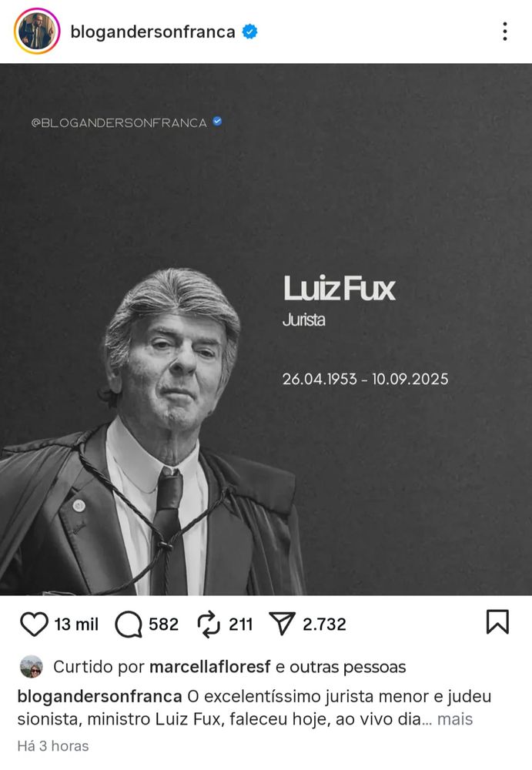
Task: Tap the blue verified badge in header
Action: tap(250, 32)
